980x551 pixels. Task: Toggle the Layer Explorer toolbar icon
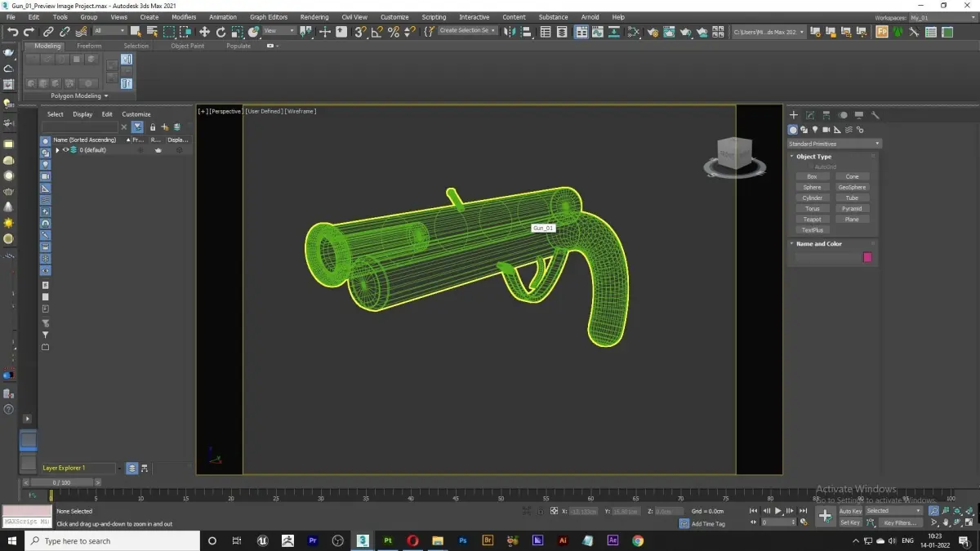(x=563, y=32)
